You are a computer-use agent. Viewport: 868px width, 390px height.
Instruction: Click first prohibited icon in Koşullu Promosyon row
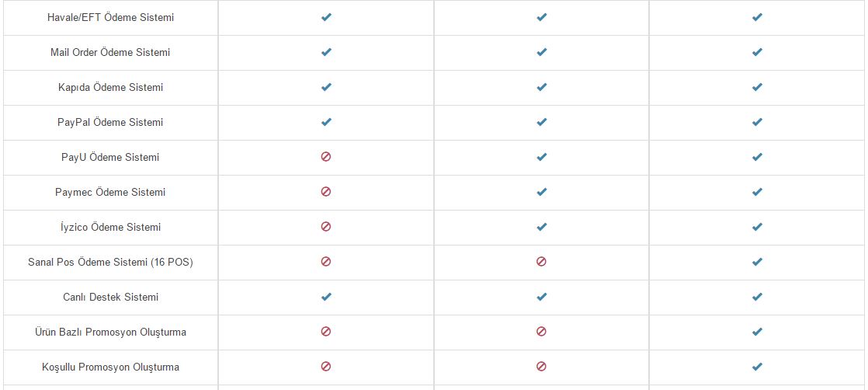click(x=326, y=366)
